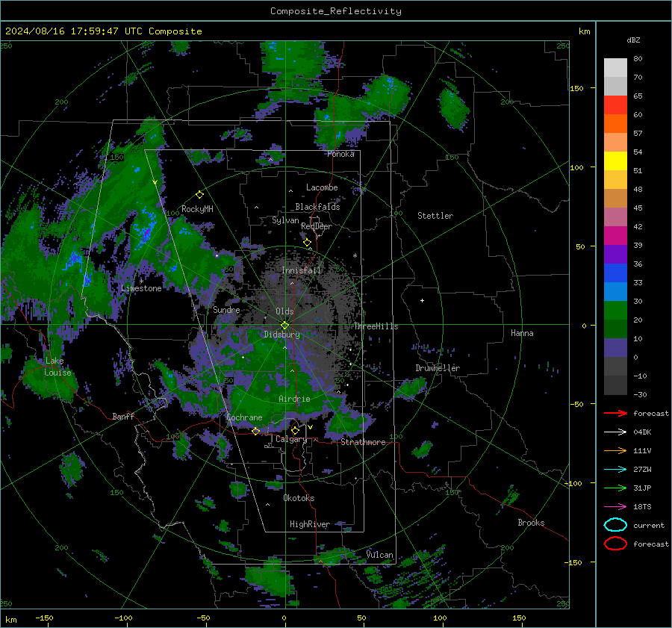This screenshot has height=628, width=672.
Task: Click the Banff label
Action: coord(123,416)
